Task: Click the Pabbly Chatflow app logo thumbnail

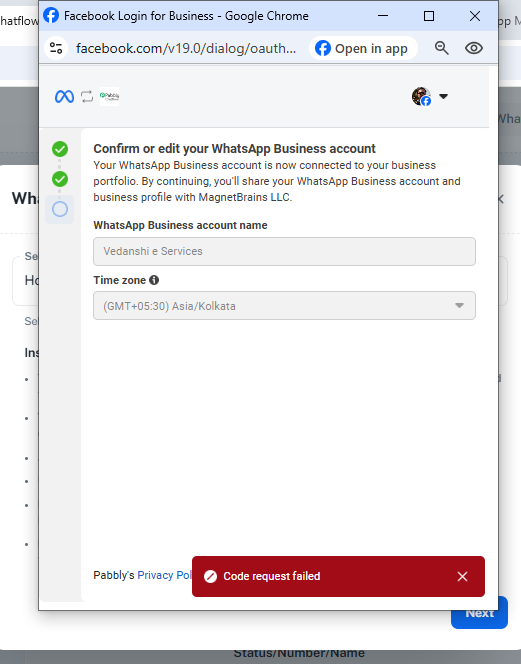Action: (x=109, y=97)
